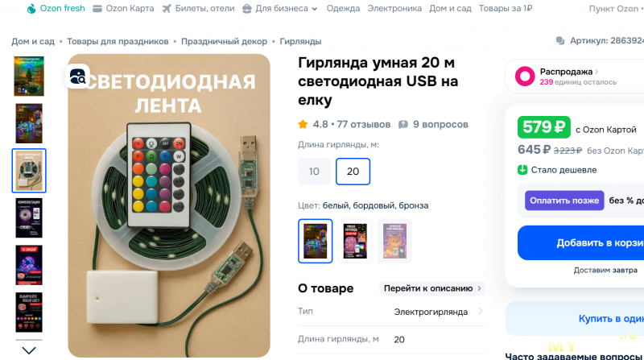Select garland length 10
The image size is (644, 360).
coord(314,172)
